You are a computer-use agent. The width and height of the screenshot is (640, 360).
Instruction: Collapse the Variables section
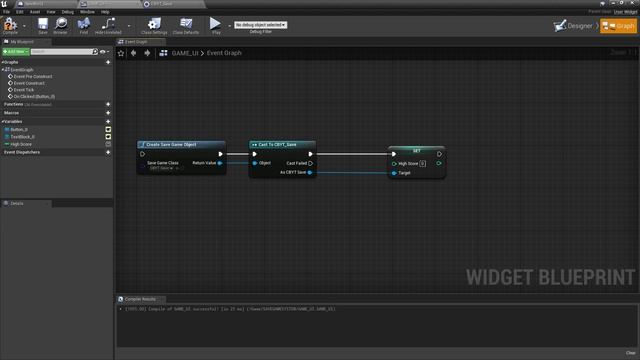click(x=2, y=121)
